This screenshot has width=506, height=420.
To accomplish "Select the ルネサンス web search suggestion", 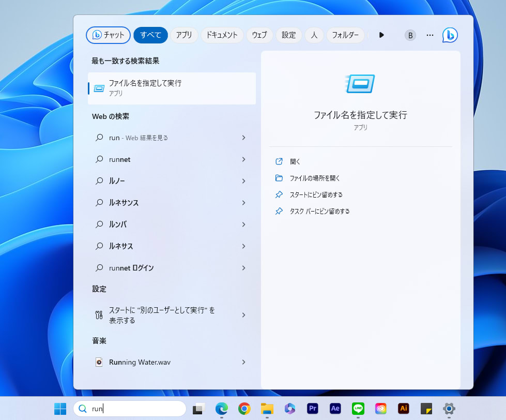I will coord(163,203).
